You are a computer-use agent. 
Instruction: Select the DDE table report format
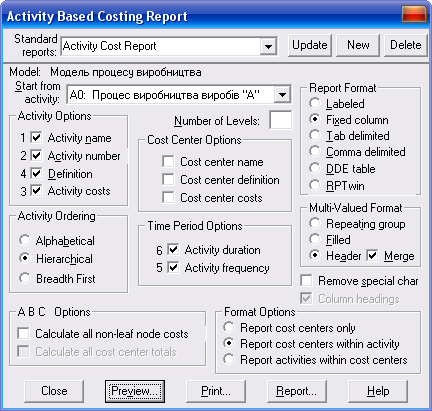(314, 168)
